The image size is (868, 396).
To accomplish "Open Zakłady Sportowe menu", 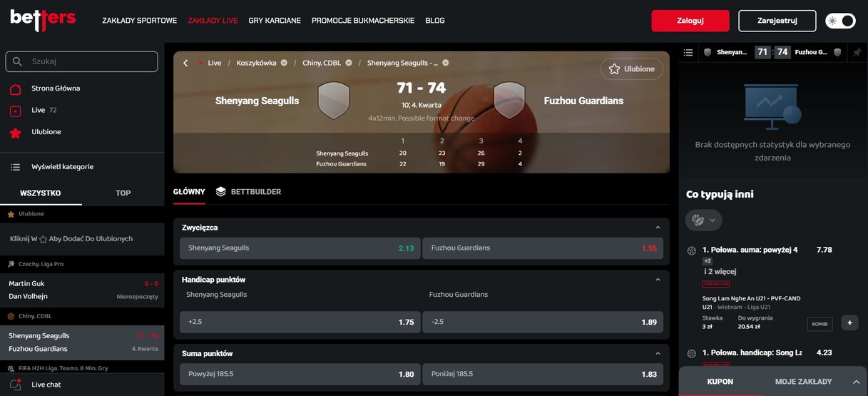I will click(140, 21).
